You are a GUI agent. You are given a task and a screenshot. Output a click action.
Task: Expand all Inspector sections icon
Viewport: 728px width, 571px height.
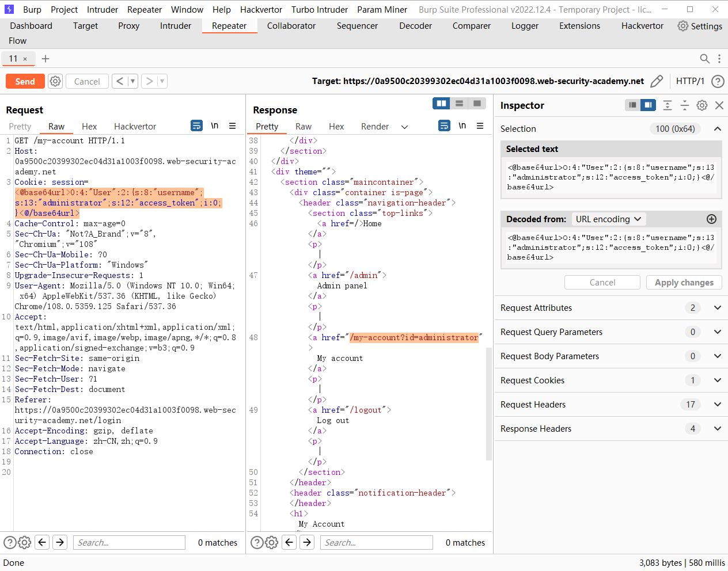[668, 105]
